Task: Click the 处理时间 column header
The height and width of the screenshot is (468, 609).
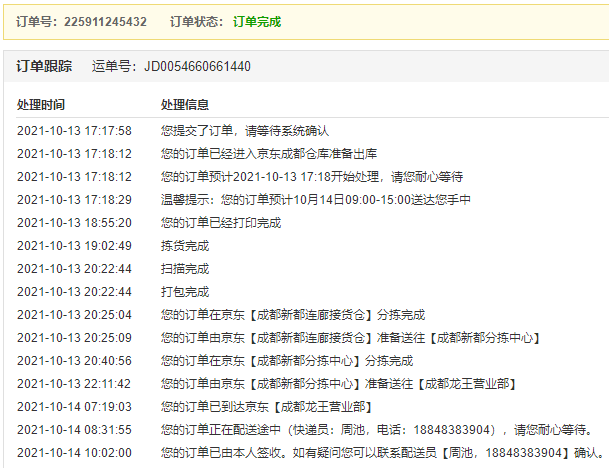Action: point(41,104)
